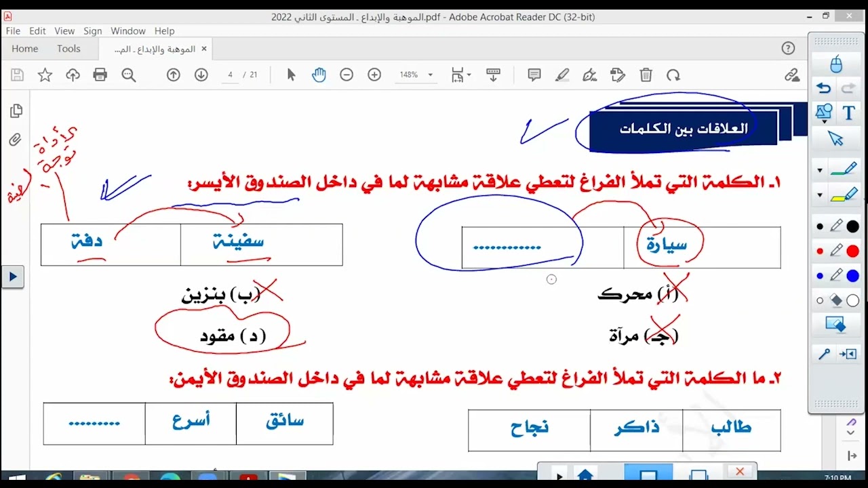Zoom in with the plus button
This screenshot has height=488, width=868.
(374, 75)
